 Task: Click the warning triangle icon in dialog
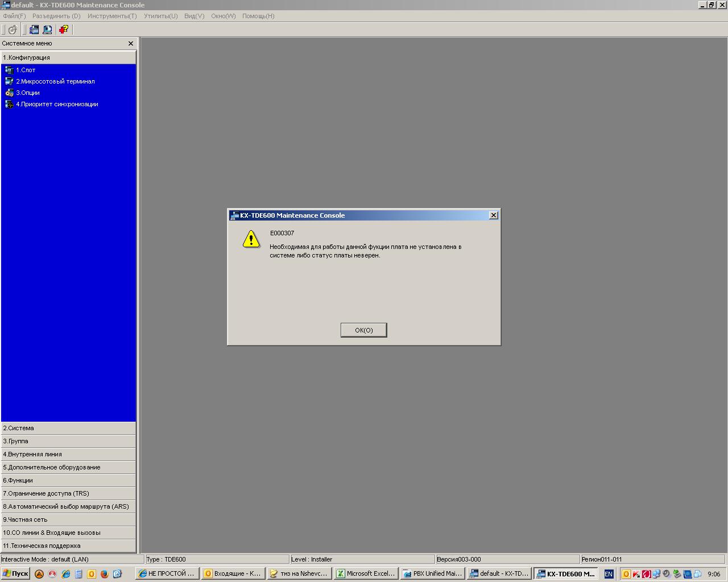(x=251, y=239)
